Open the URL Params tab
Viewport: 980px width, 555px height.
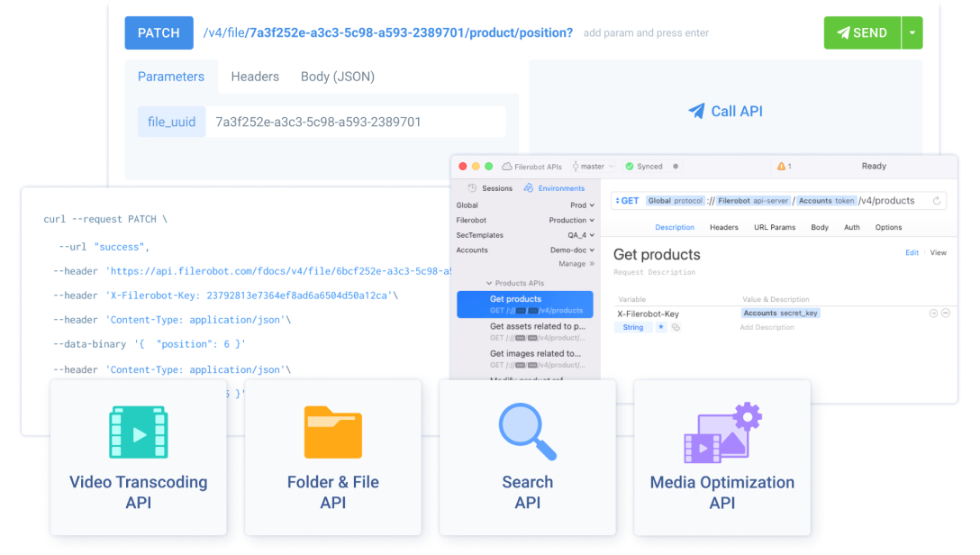[774, 228]
